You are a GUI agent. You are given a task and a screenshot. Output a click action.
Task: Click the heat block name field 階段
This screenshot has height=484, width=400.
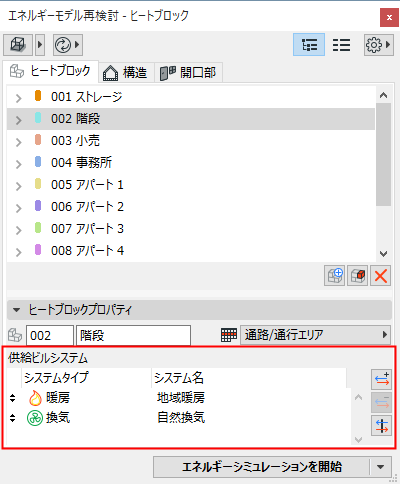pos(134,335)
